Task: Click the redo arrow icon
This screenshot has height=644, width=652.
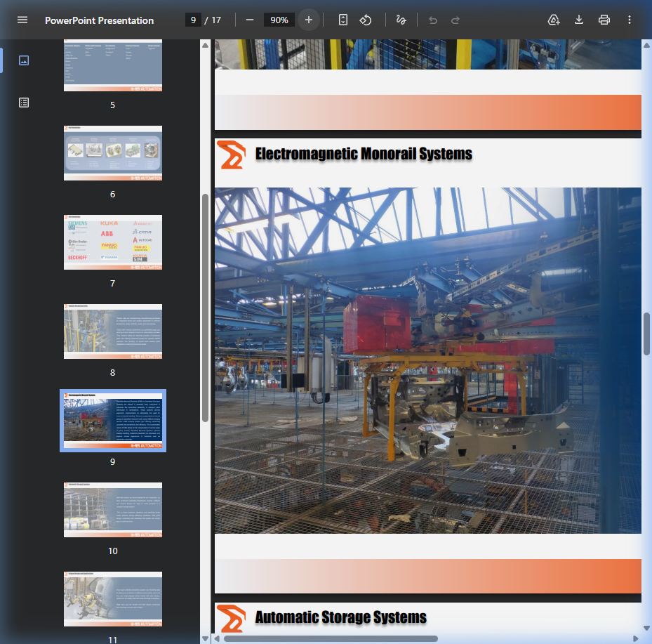Action: click(x=455, y=20)
